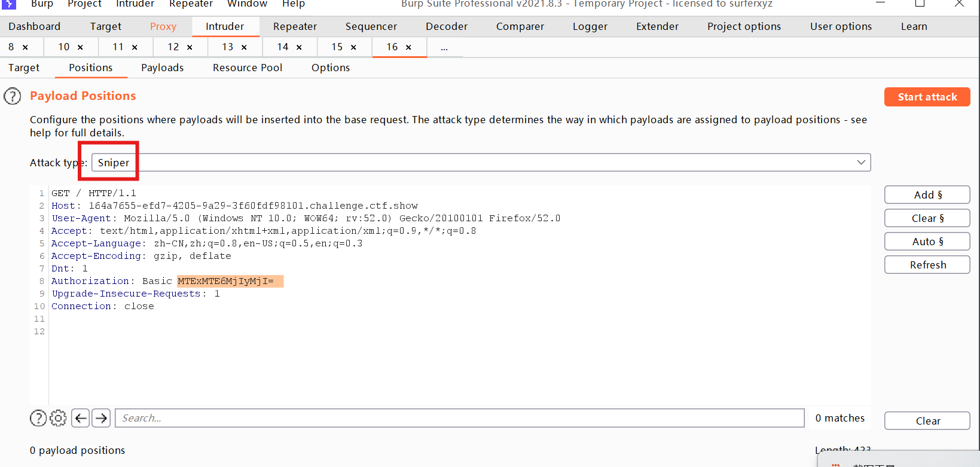The width and height of the screenshot is (980, 467).
Task: Click the Connection: close line
Action: click(x=103, y=306)
